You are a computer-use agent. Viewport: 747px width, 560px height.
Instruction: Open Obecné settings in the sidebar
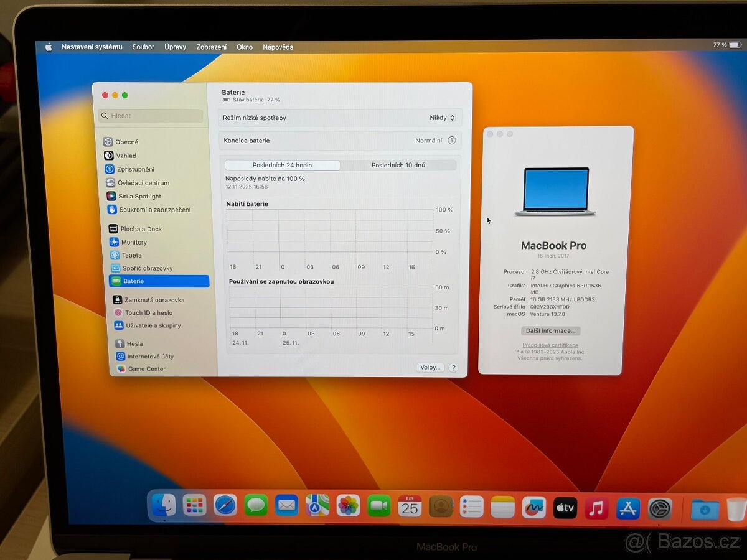click(128, 142)
